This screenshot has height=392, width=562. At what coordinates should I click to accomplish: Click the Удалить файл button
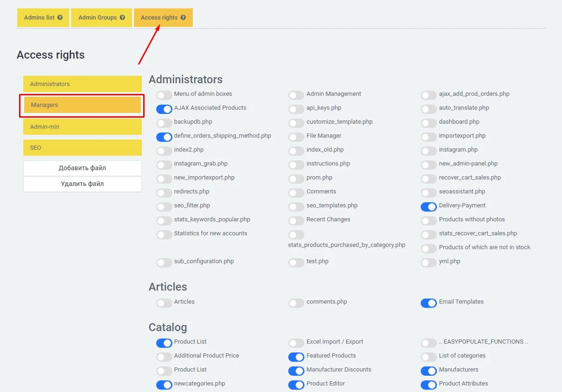(82, 184)
